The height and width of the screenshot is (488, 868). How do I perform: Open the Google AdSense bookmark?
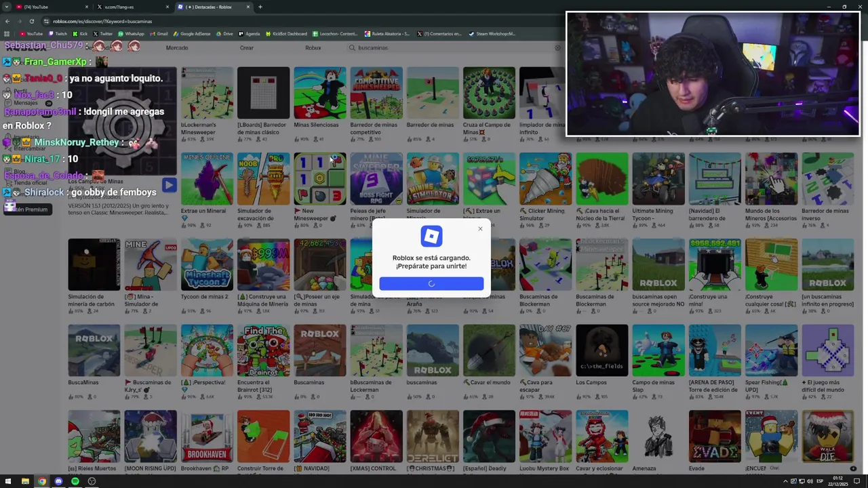[x=193, y=33]
